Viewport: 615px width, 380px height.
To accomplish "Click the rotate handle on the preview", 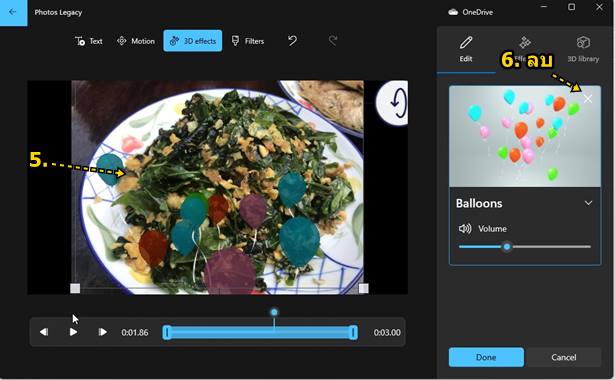I will (393, 103).
